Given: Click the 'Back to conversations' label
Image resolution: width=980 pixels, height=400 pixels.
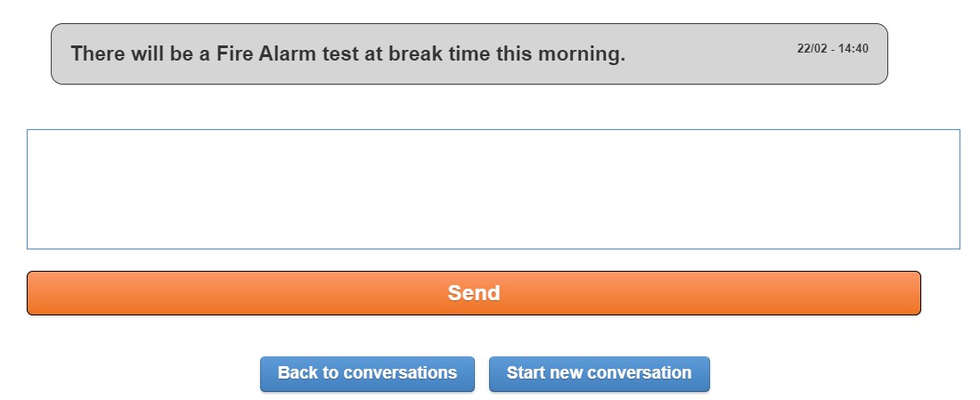Looking at the screenshot, I should coord(367,373).
